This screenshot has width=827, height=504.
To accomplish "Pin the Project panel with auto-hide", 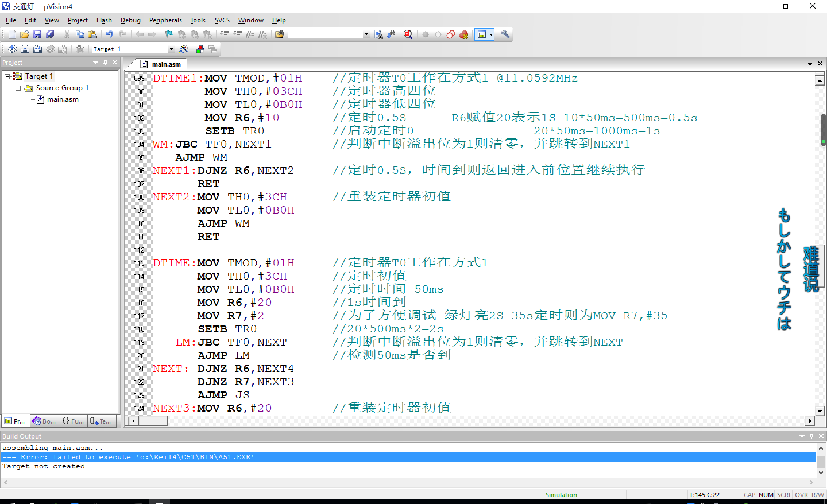I will tap(106, 63).
